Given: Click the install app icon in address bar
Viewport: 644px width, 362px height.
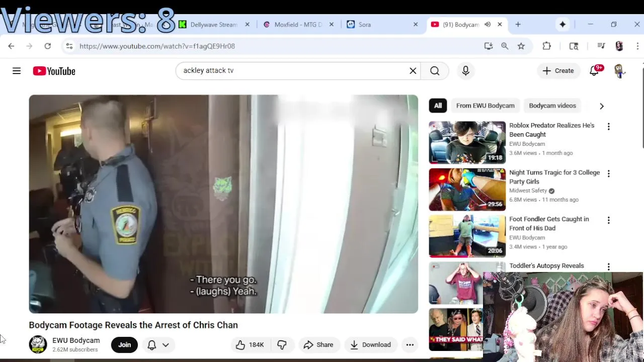Looking at the screenshot, I should pyautogui.click(x=488, y=46).
